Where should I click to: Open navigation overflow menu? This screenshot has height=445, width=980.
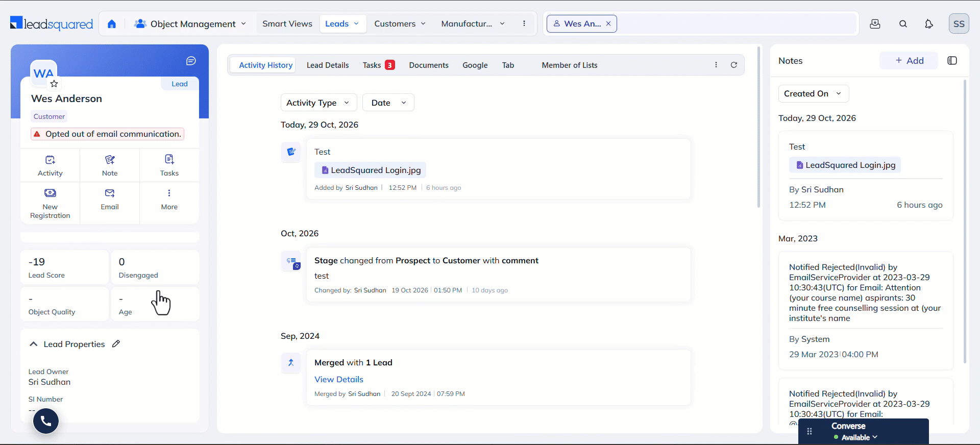(524, 23)
